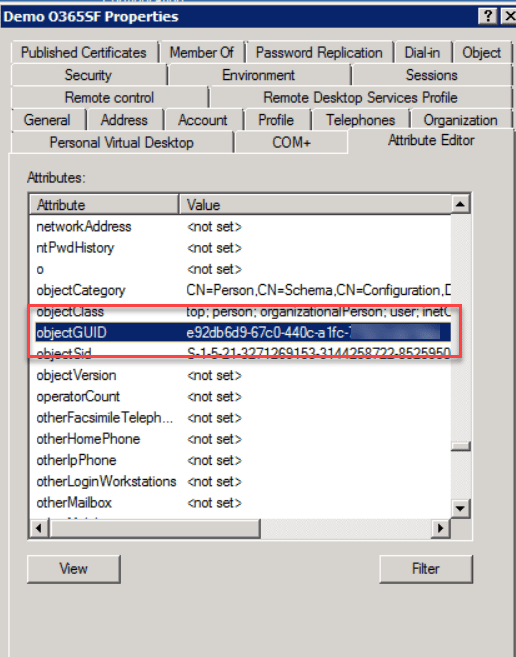This screenshot has width=516, height=657.
Task: Select the objectVersion attribute row
Action: click(x=240, y=375)
